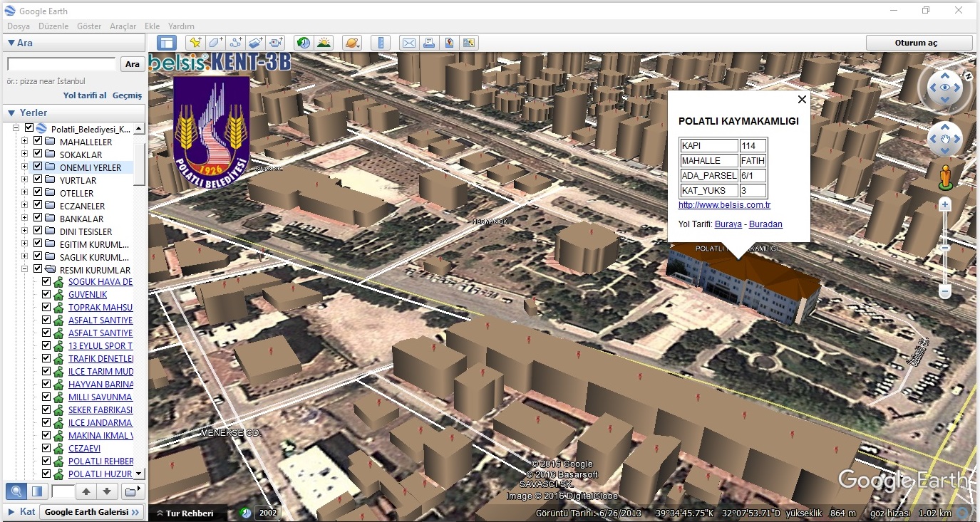Open the Göster menu
This screenshot has width=980, height=522.
pos(89,26)
